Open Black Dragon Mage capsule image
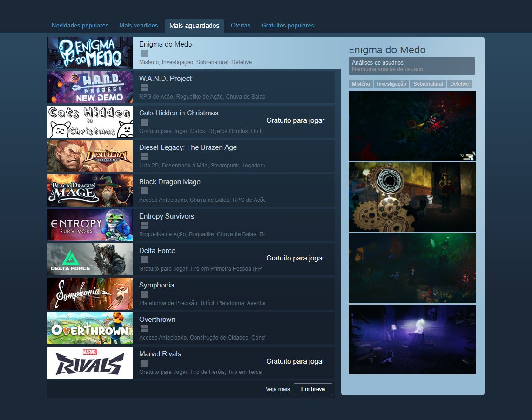The image size is (532, 420). 90,191
